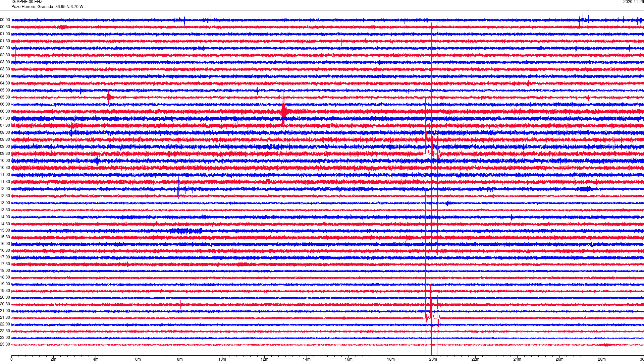The height and width of the screenshot is (362, 644).
Task: Select the 05:30 trace time label
Action: (x=5, y=97)
